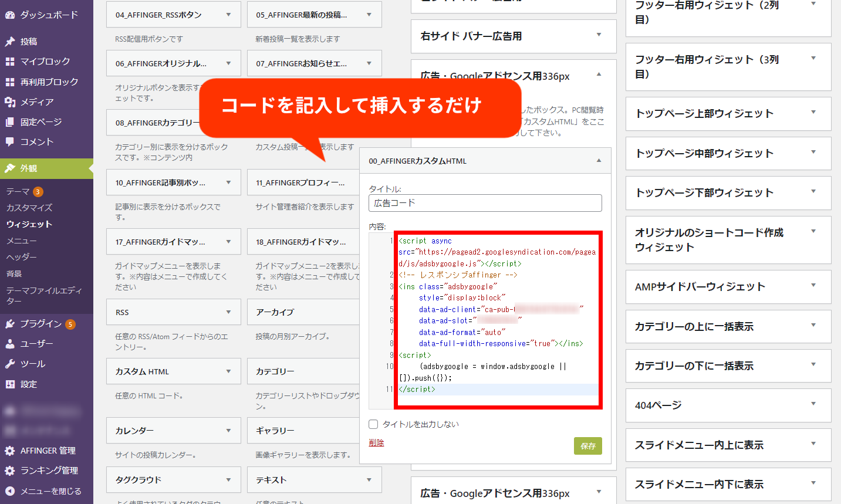Open the テーマファイルエディター submenu item

tap(43, 296)
